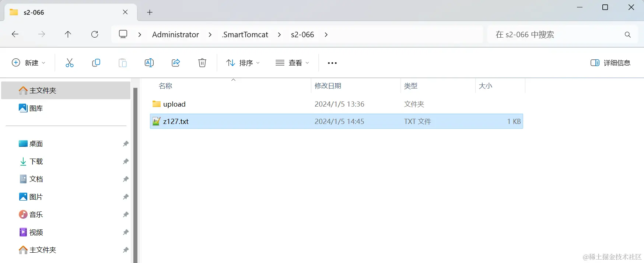Expand chevron after .SmartTomcat in address bar
This screenshot has height=263, width=644.
tap(279, 35)
